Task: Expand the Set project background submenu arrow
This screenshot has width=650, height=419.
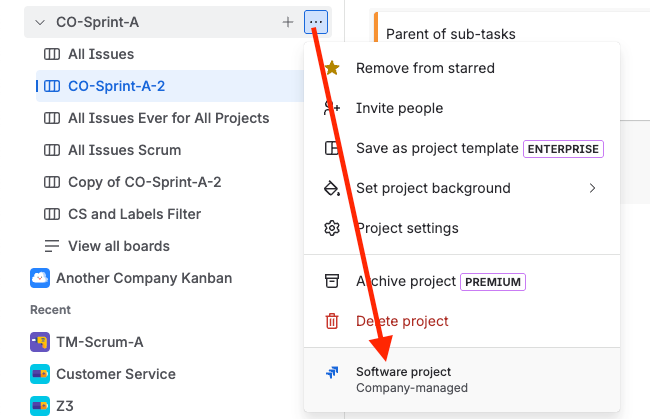Action: point(592,188)
